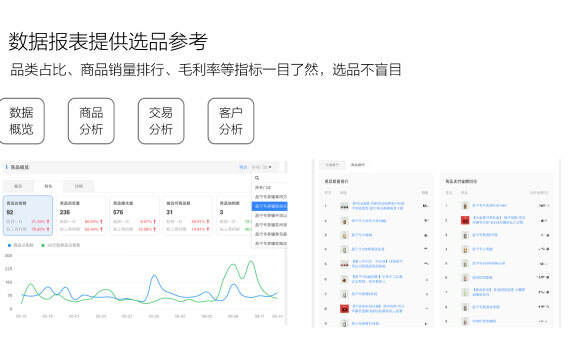
Task: Select the metric card showing 3
Action: coord(234,216)
